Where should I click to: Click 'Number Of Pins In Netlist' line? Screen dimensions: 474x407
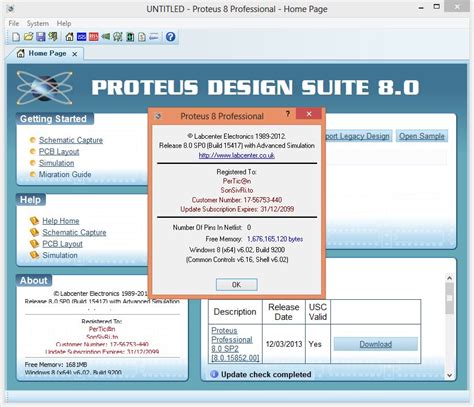(212, 227)
